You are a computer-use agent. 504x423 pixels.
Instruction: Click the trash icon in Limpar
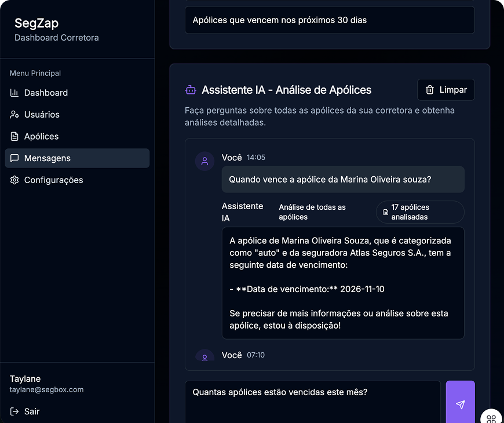[430, 90]
